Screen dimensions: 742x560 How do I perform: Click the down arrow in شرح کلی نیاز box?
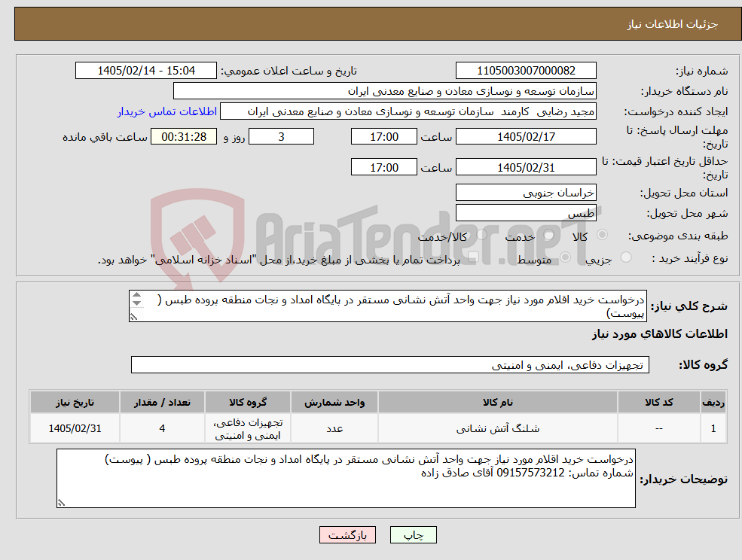(x=137, y=303)
